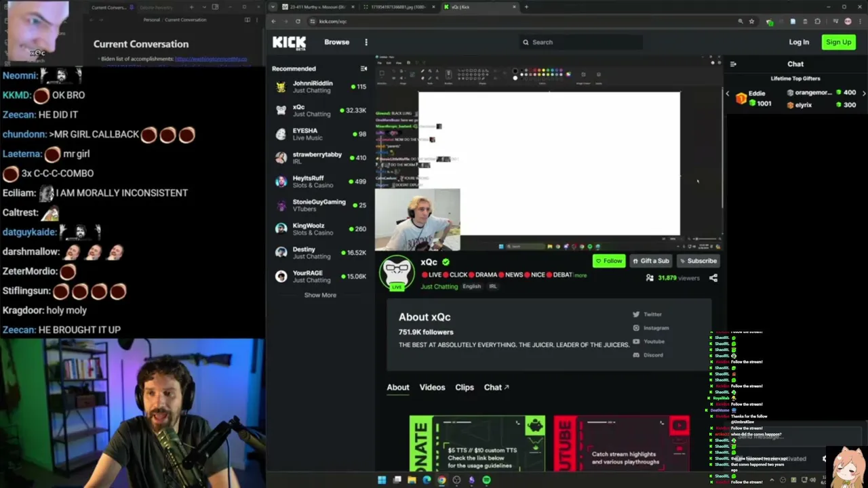Click the browser address bar showing kick.com/xqc

click(522, 21)
